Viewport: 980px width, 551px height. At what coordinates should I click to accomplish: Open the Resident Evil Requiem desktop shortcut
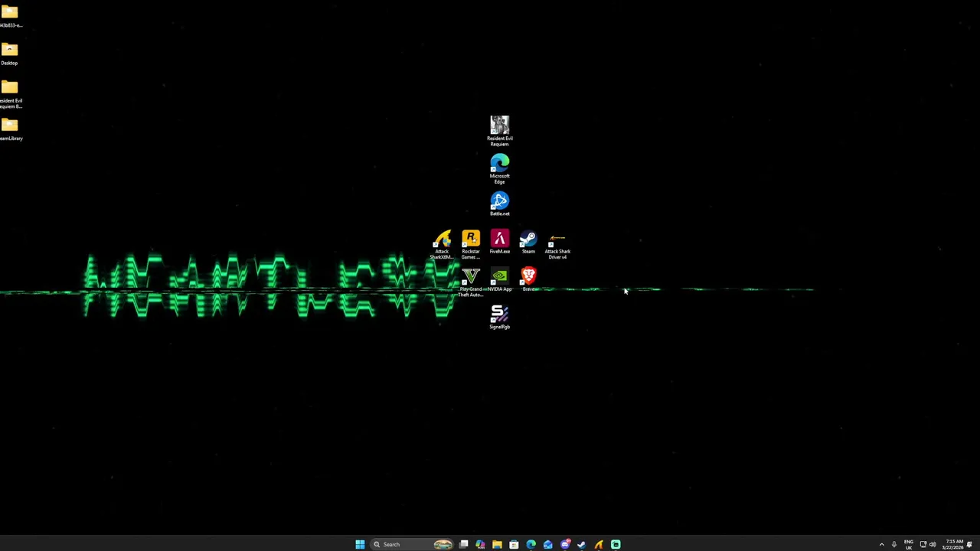499,131
